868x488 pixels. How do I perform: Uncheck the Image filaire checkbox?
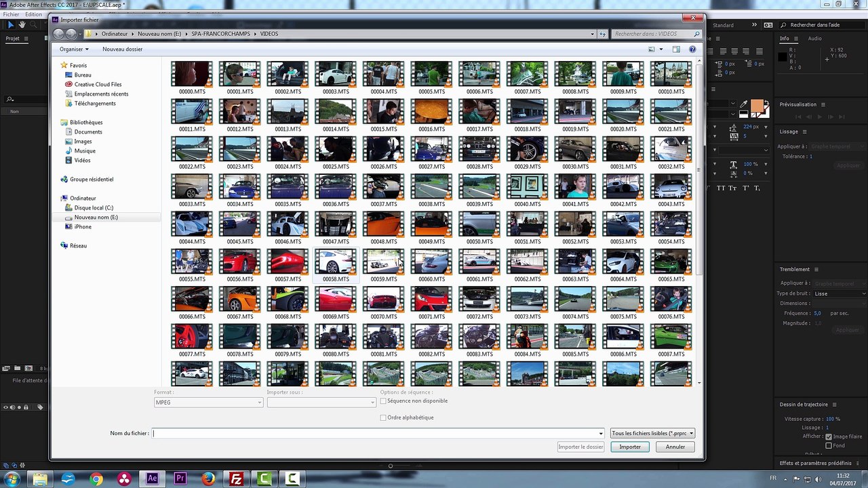829,436
